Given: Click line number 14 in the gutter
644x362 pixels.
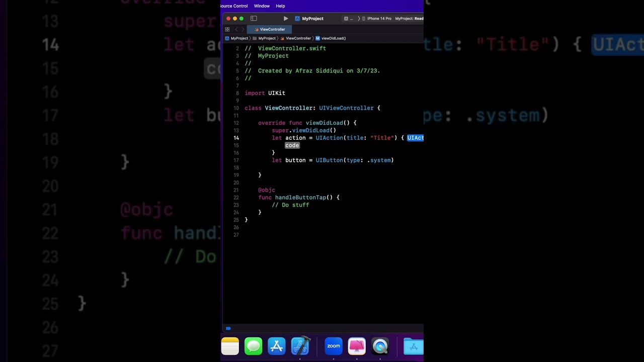Looking at the screenshot, I should [236, 138].
